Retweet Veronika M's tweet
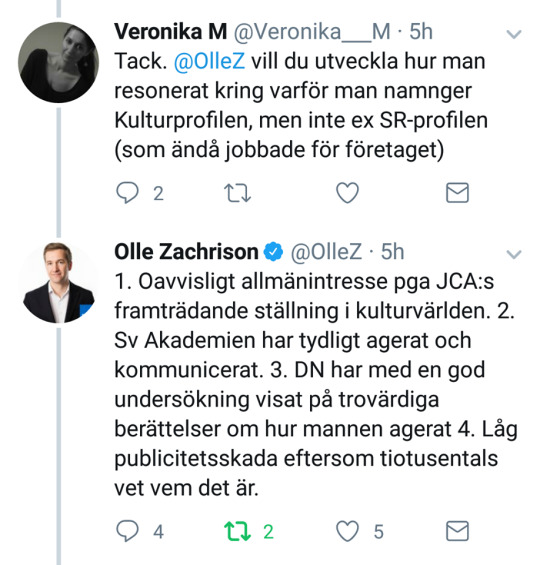 237,193
